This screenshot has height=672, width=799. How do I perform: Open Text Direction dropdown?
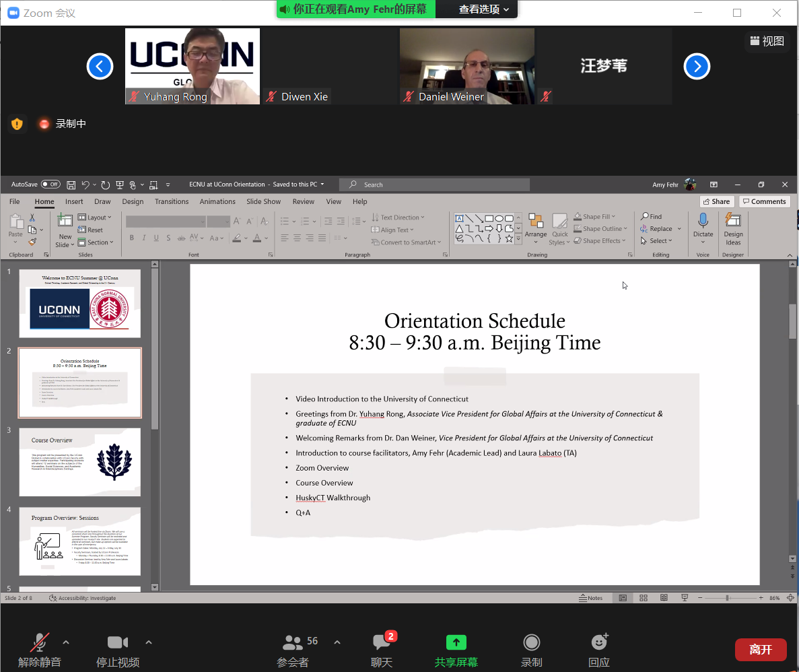click(x=398, y=217)
